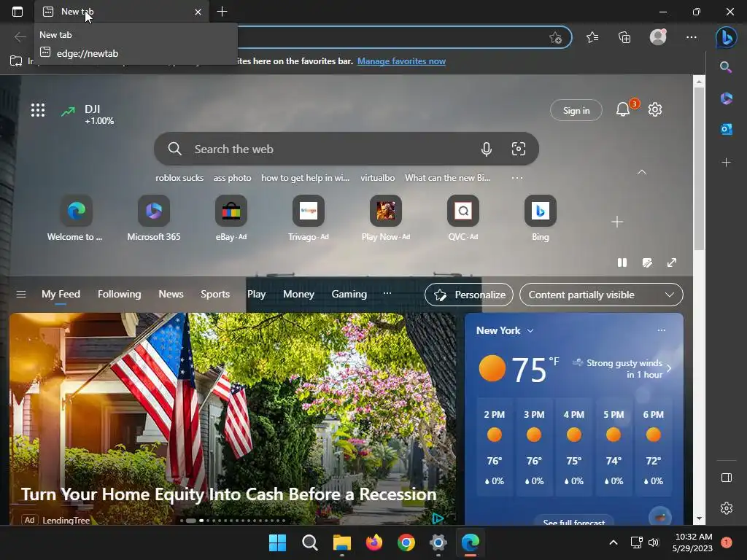
Task: Add this page to favorites star
Action: click(555, 37)
